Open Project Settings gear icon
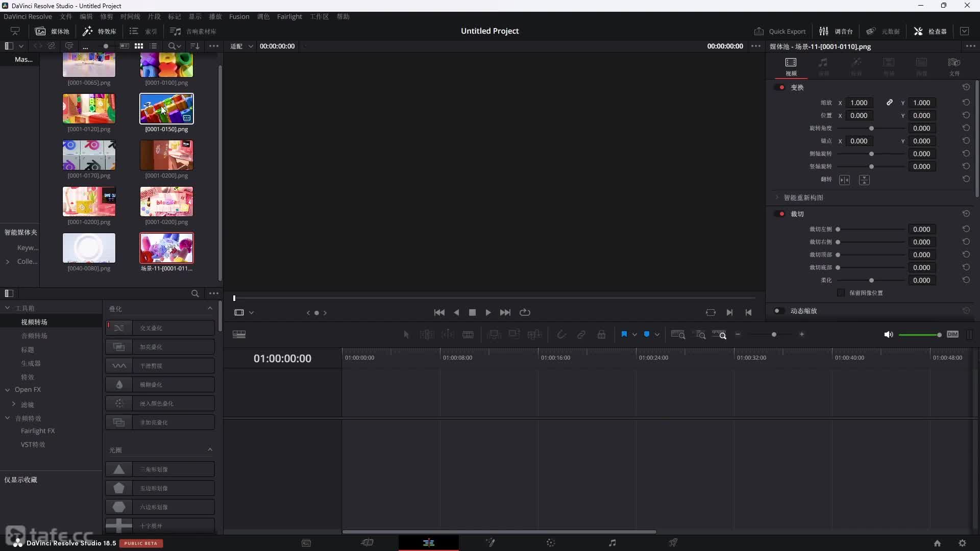This screenshot has width=980, height=551. [962, 543]
